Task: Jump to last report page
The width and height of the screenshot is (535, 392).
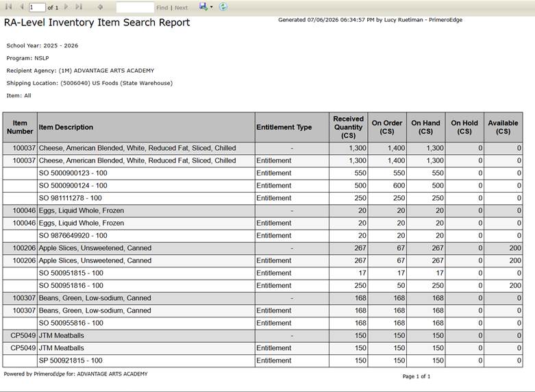Action: click(79, 7)
